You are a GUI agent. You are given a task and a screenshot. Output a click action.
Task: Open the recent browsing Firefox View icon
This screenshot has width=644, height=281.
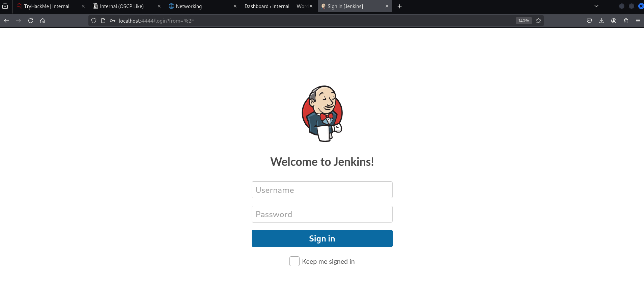click(5, 6)
